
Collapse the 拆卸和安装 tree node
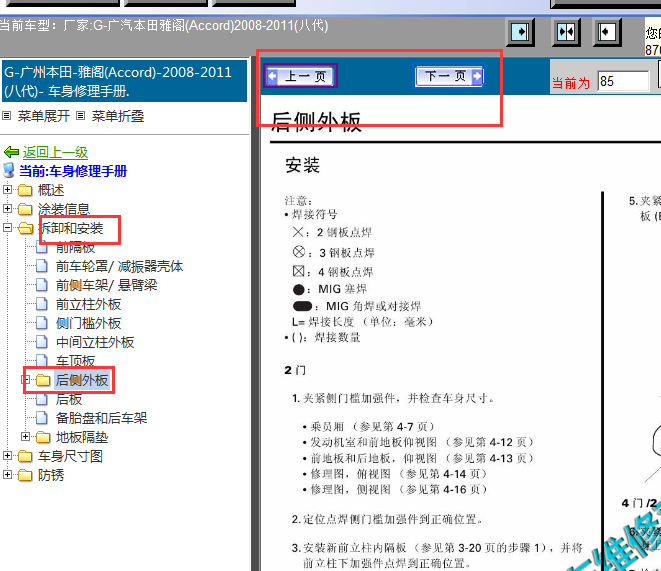click(7, 228)
